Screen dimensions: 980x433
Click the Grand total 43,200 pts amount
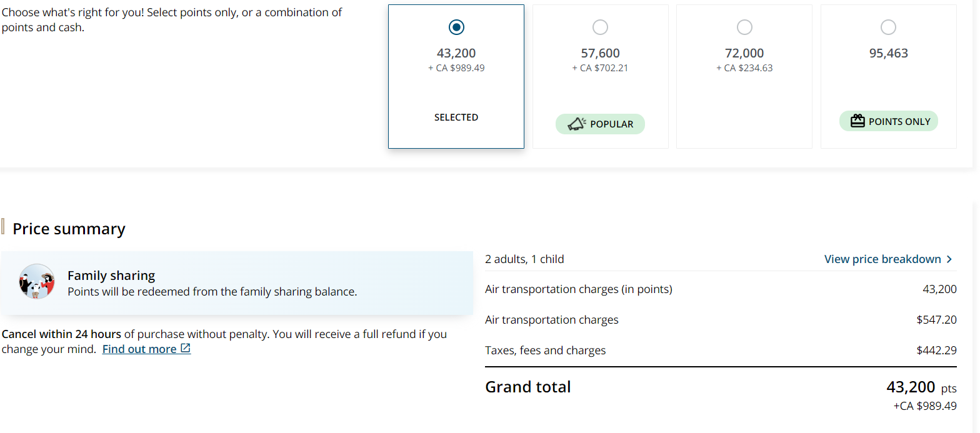(x=921, y=387)
